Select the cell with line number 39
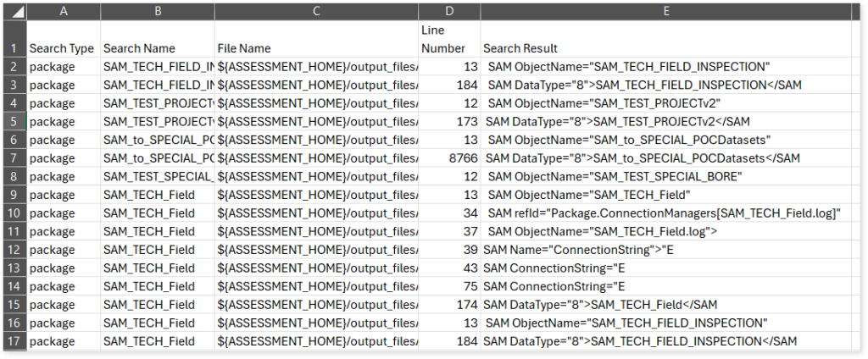This screenshot has height=359, width=868. [x=448, y=250]
